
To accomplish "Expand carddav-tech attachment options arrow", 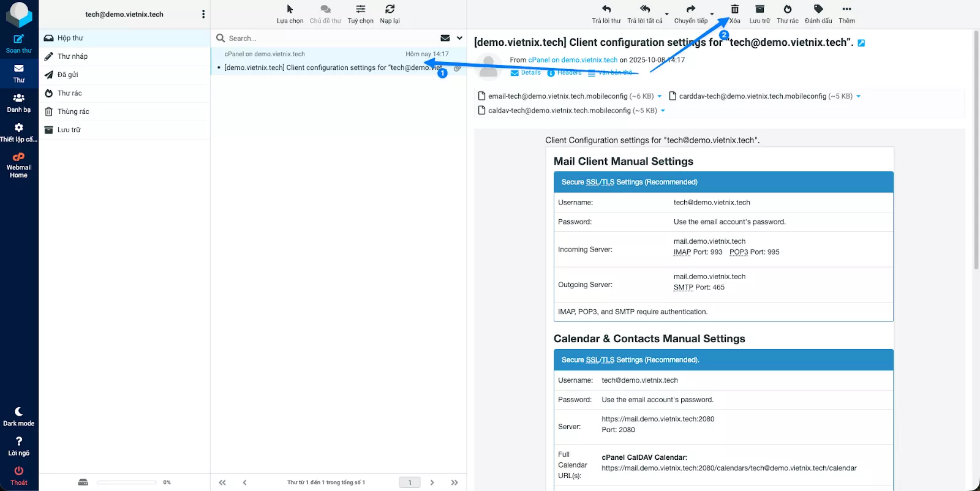I will click(858, 97).
